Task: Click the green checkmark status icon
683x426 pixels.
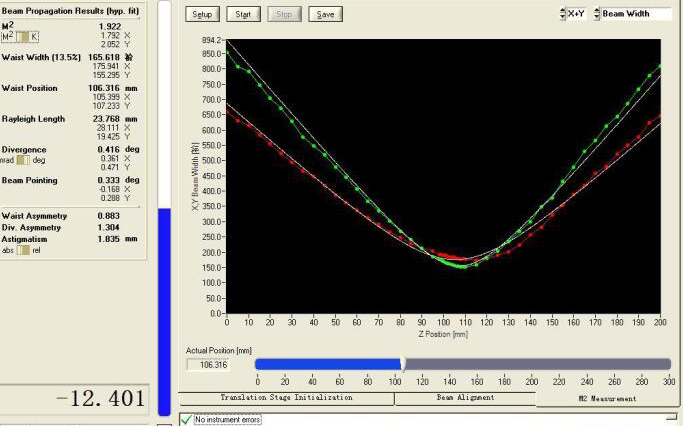Action: pos(185,419)
